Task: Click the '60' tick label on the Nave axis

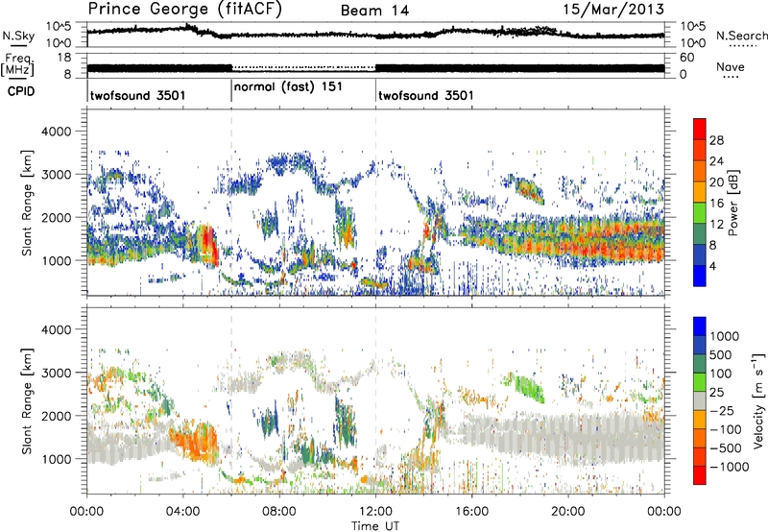Action: pyautogui.click(x=687, y=58)
